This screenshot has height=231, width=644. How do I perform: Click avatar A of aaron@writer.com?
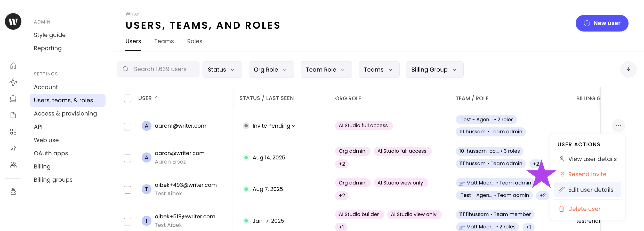pos(147,157)
